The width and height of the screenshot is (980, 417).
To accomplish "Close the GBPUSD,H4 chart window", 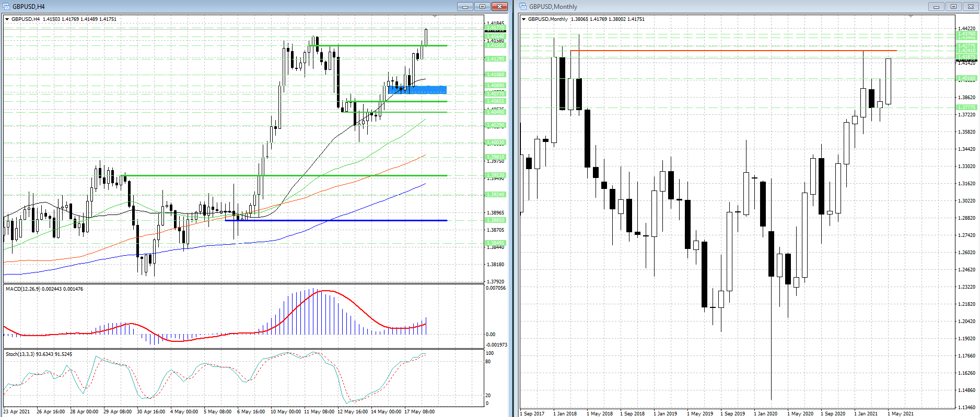I will [500, 7].
